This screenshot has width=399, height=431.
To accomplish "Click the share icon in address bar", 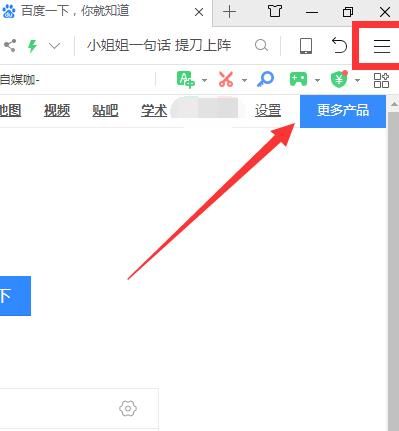I will pyautogui.click(x=9, y=46).
